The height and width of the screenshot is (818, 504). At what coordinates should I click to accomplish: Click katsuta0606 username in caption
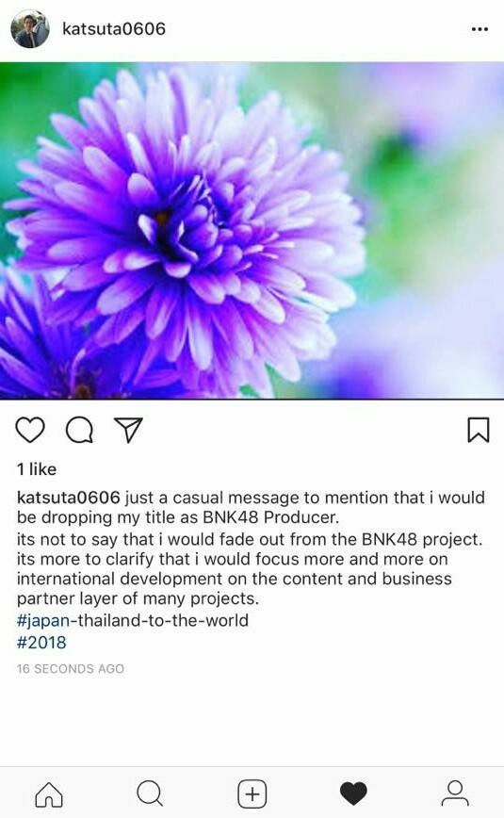click(69, 498)
